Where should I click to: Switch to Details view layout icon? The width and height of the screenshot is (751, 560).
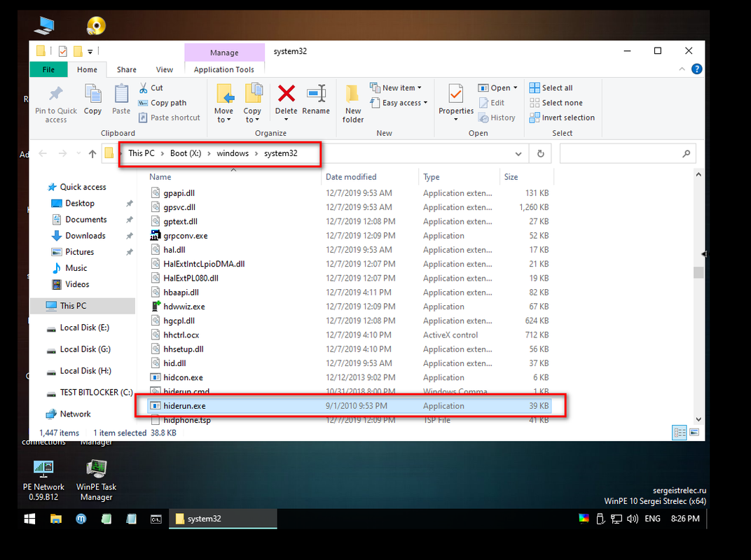click(x=679, y=433)
